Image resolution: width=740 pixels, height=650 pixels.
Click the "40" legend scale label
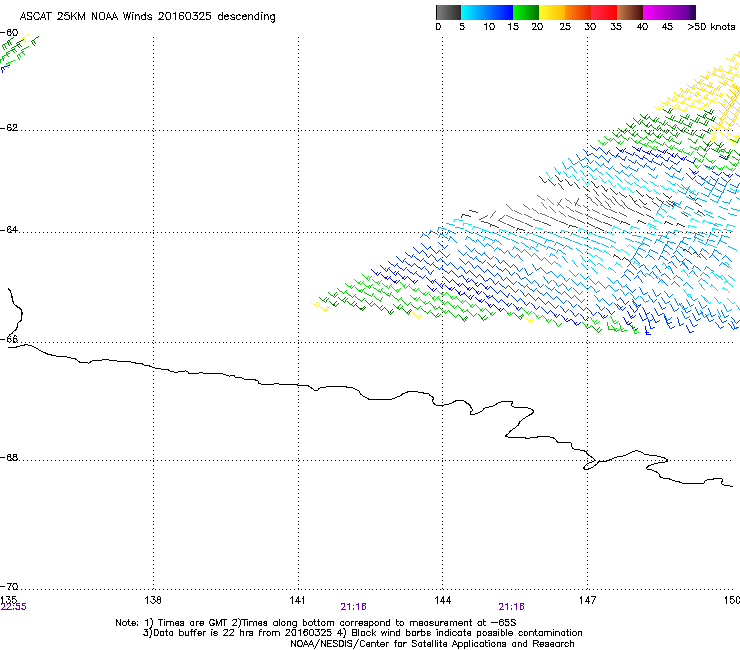coord(642,27)
